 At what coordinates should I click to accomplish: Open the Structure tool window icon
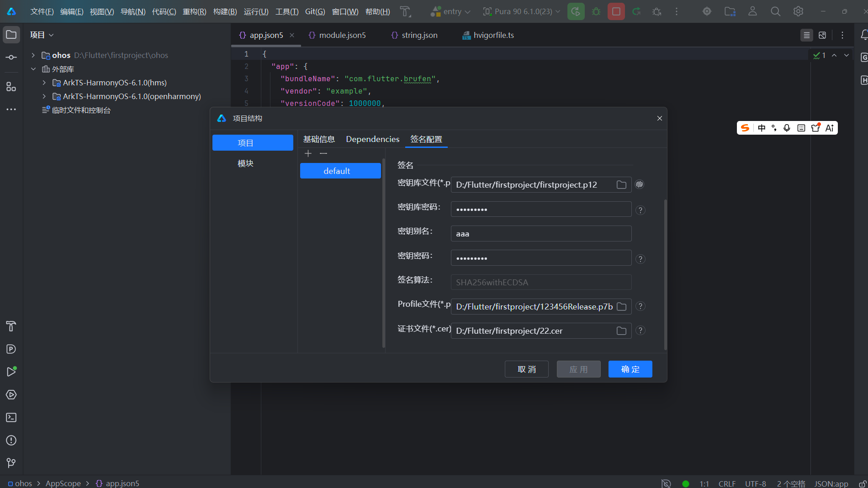[x=11, y=87]
